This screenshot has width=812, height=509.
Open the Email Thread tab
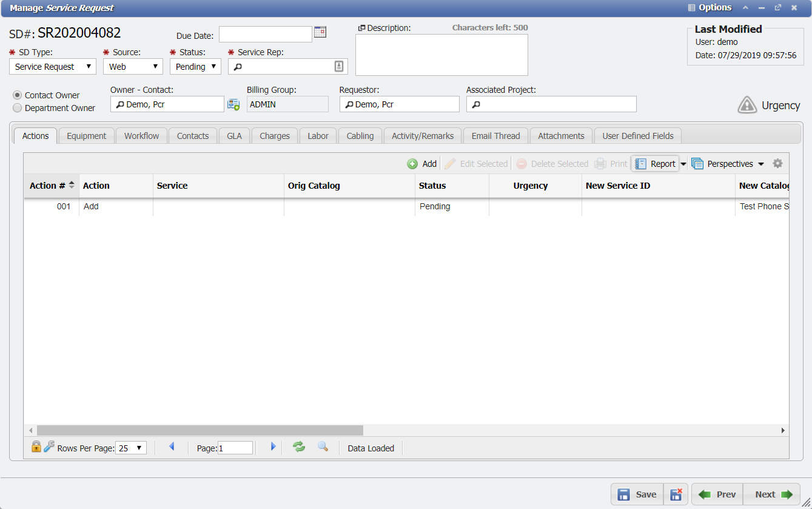[x=495, y=135]
